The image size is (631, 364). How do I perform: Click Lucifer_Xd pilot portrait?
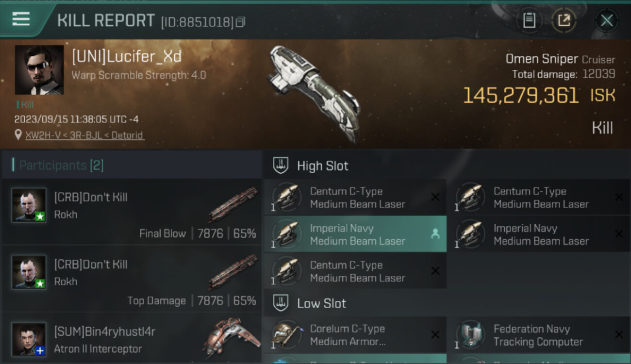[x=39, y=70]
